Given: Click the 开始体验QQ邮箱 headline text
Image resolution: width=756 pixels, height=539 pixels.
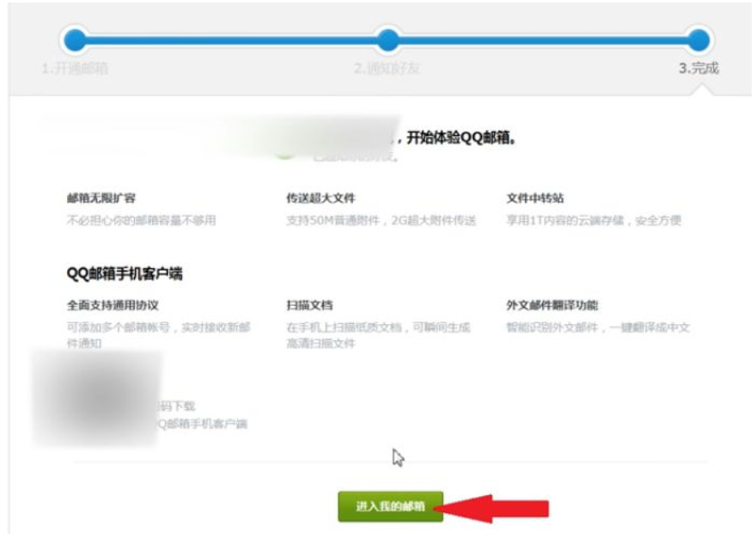Looking at the screenshot, I should (462, 138).
